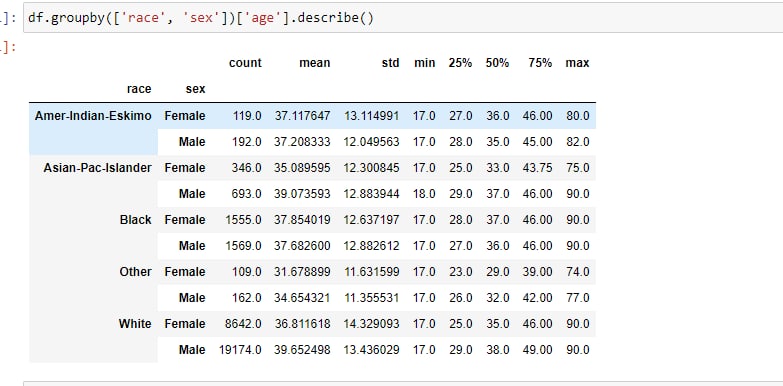Click the max value 82.0
This screenshot has width=783, height=386.
coord(577,142)
